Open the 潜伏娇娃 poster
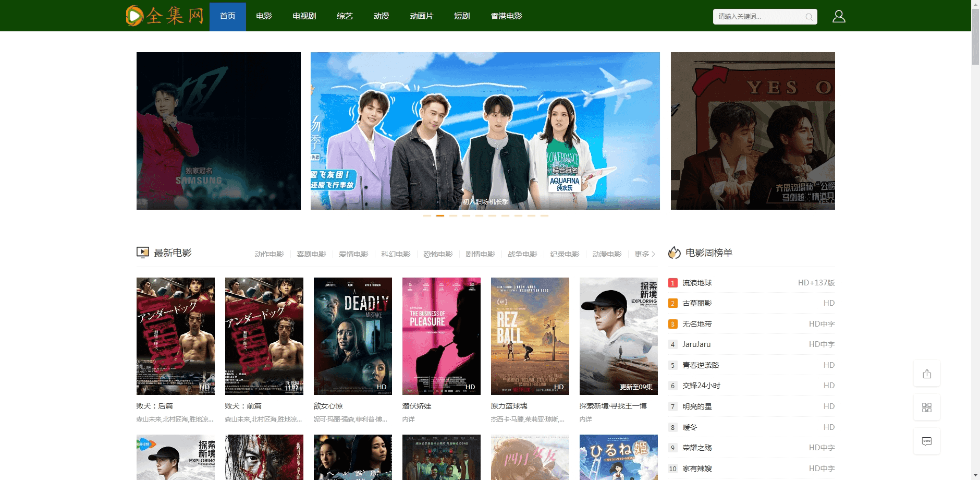 pyautogui.click(x=442, y=336)
